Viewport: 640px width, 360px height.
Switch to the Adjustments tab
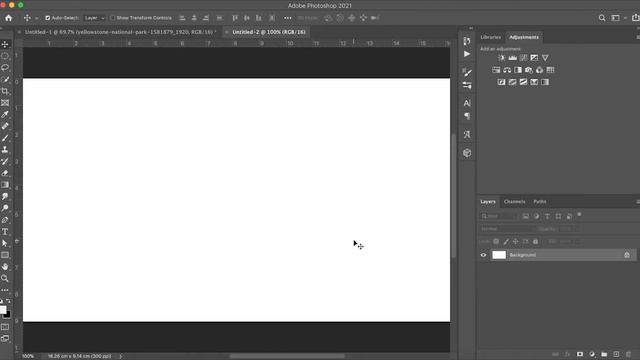click(524, 37)
